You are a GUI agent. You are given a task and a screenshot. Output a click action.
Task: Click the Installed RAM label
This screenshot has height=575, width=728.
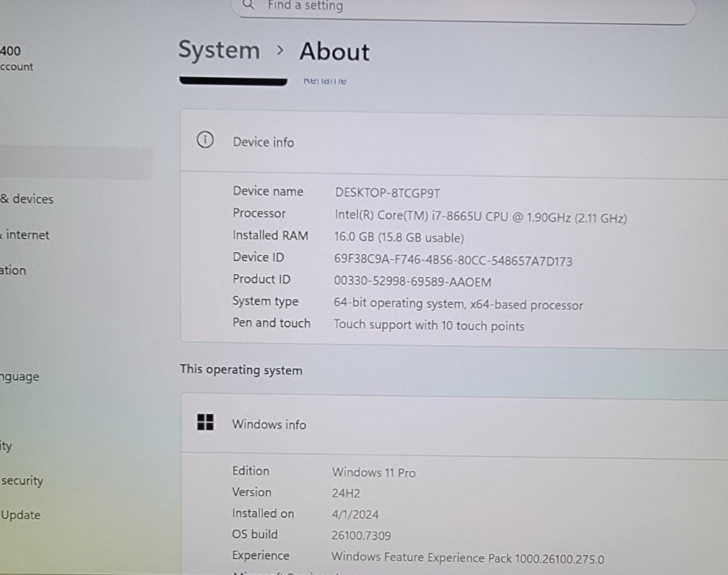pos(270,235)
